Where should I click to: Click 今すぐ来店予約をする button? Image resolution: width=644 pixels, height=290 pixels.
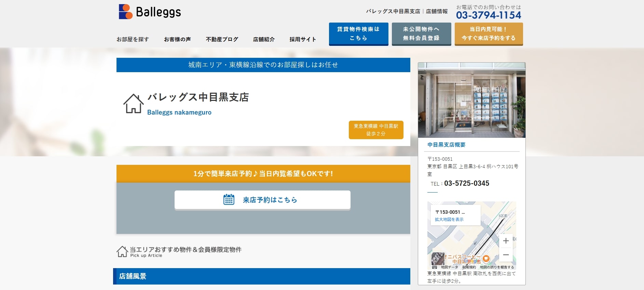pyautogui.click(x=489, y=34)
